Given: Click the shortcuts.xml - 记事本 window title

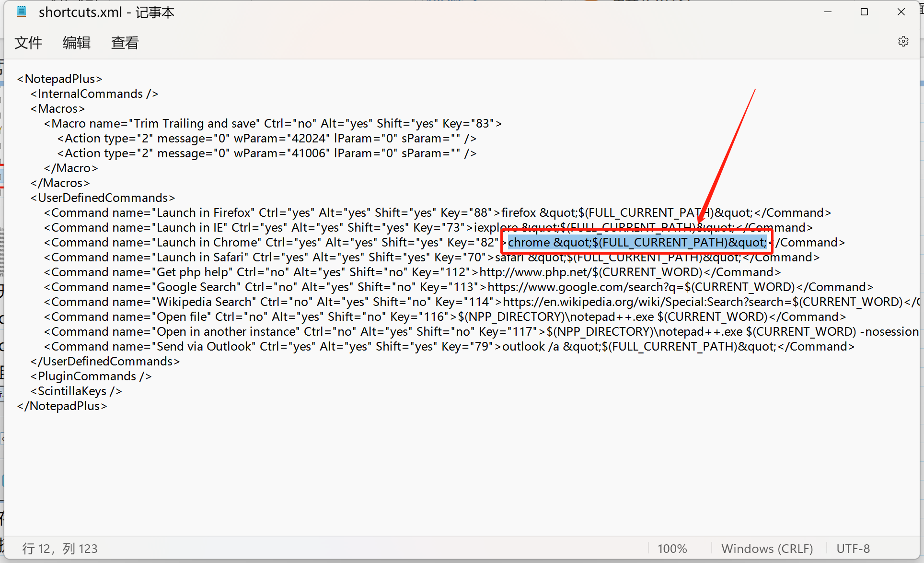Looking at the screenshot, I should coord(106,12).
